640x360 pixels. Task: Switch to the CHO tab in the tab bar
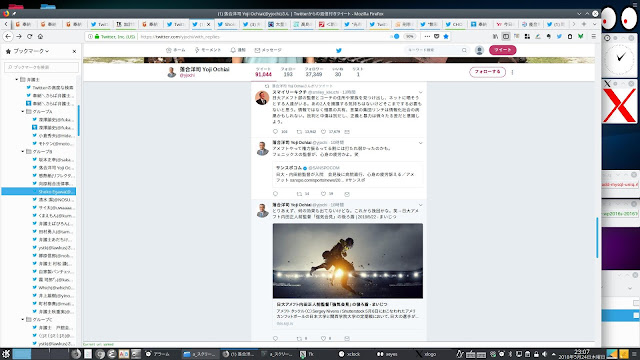pos(455,24)
